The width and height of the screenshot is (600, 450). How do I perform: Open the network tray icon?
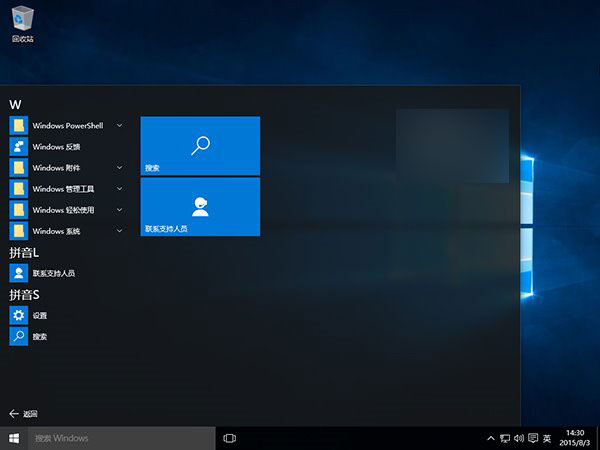pyautogui.click(x=504, y=438)
